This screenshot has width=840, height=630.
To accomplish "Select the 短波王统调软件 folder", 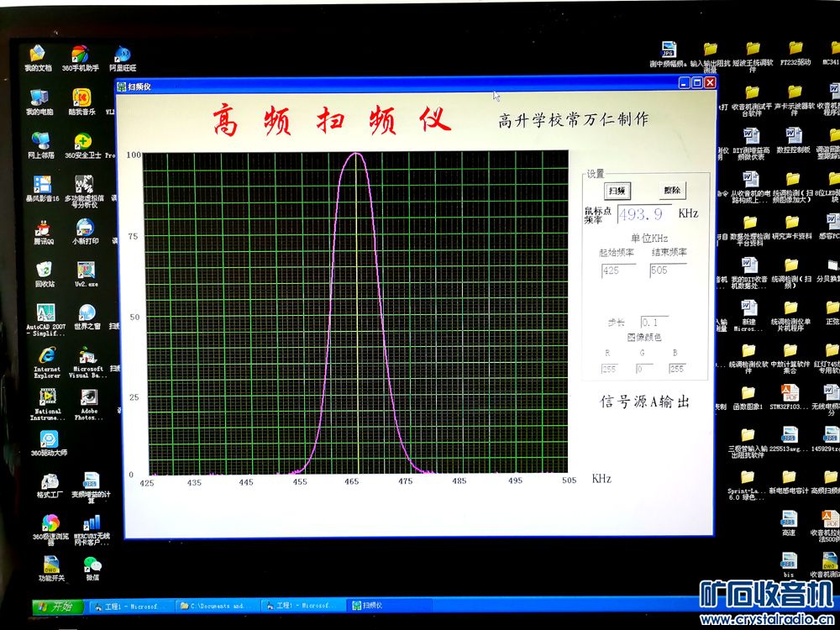I will coord(753,57).
